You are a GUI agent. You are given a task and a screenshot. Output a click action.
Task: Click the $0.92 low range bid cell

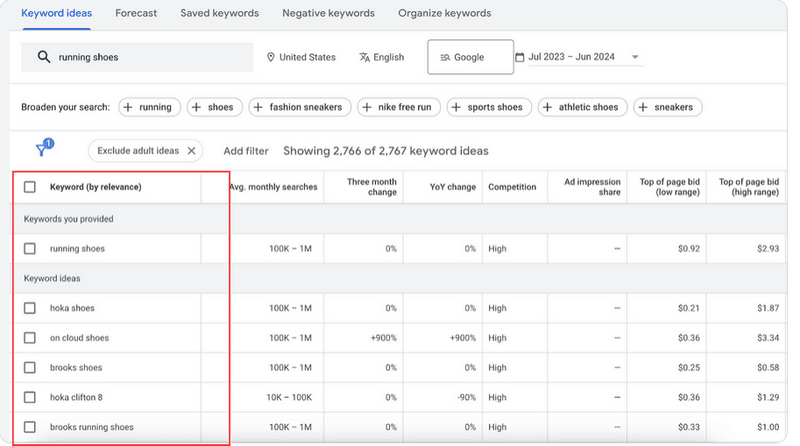click(x=689, y=249)
